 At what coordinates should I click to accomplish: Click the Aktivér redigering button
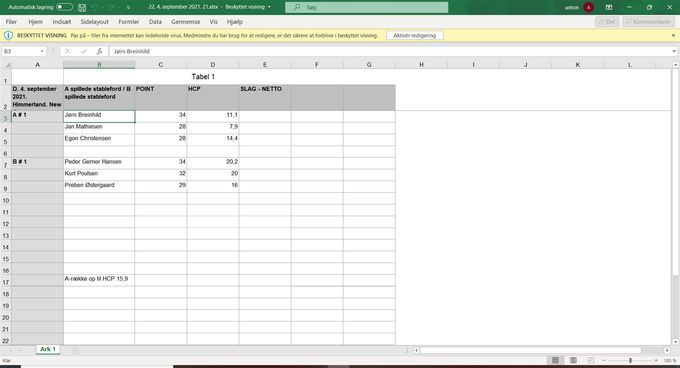415,36
